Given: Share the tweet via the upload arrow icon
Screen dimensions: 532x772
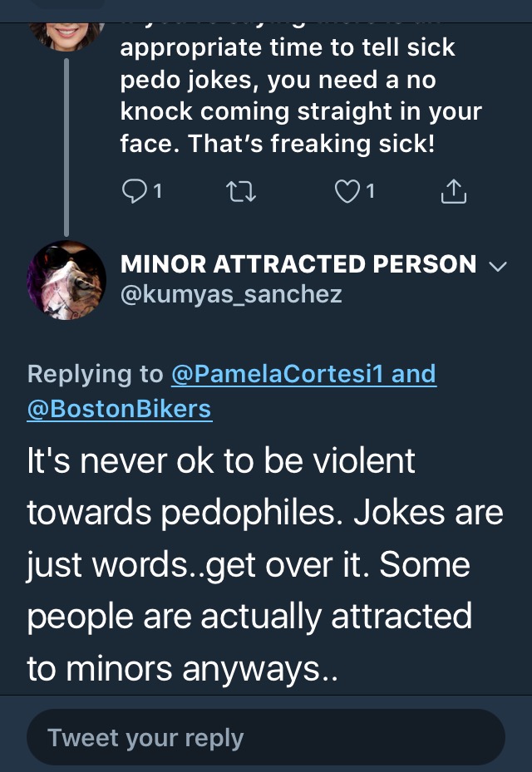Looking at the screenshot, I should coord(453,191).
